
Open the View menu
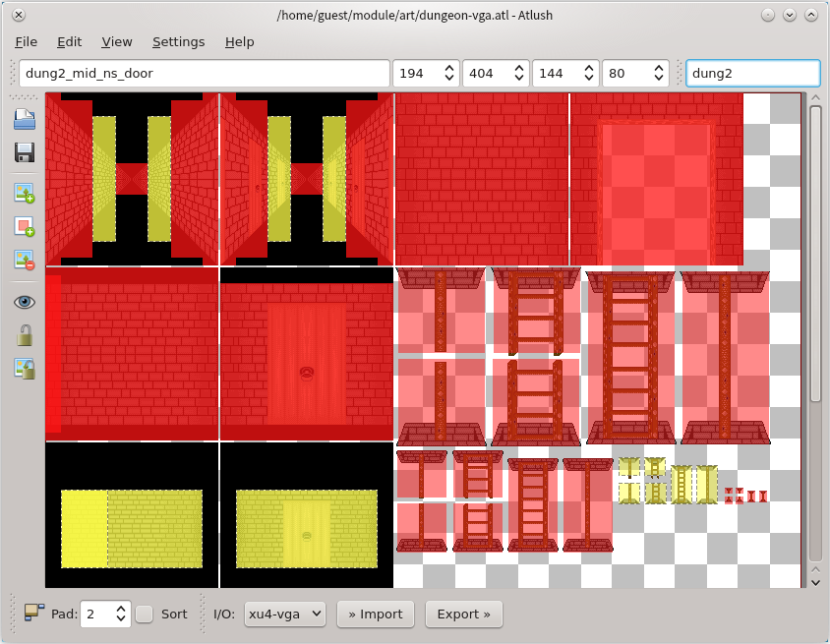point(117,41)
